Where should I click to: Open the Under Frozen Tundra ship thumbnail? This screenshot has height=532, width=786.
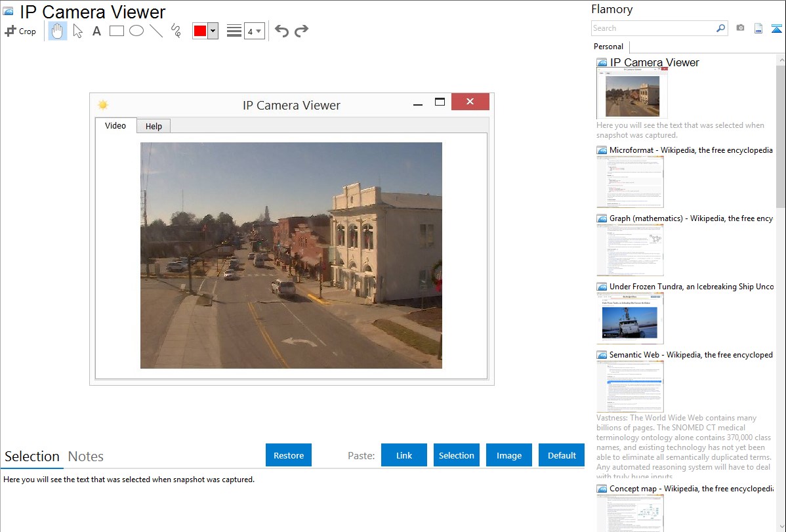[630, 318]
